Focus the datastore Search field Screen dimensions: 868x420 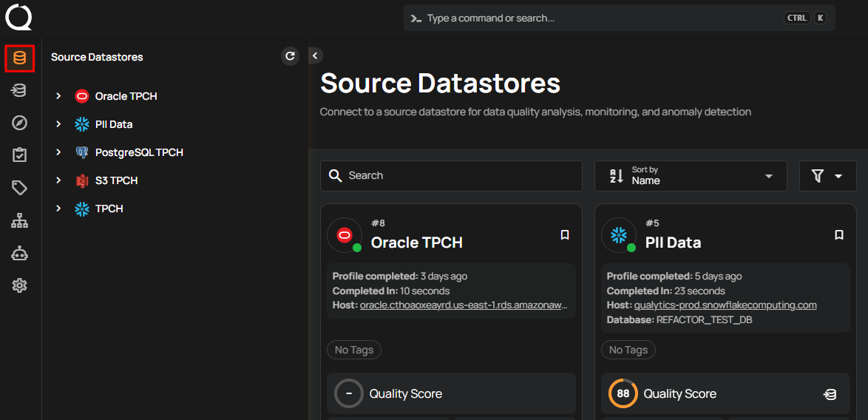click(451, 175)
